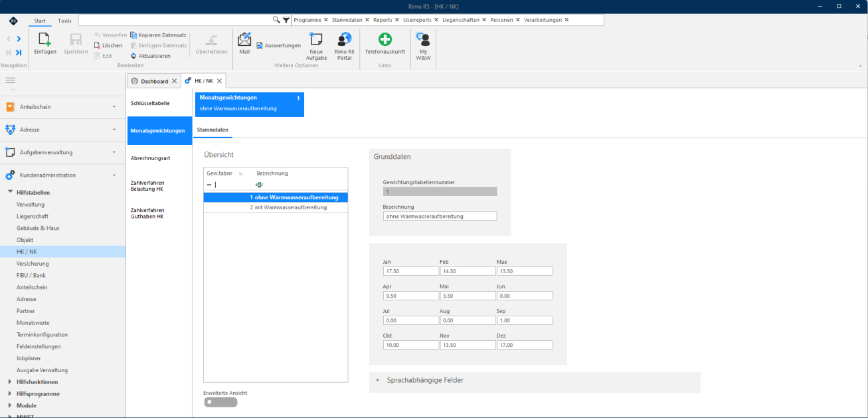Open Monatswerte in the sidebar tree
Image resolution: width=868 pixels, height=418 pixels.
(x=33, y=323)
